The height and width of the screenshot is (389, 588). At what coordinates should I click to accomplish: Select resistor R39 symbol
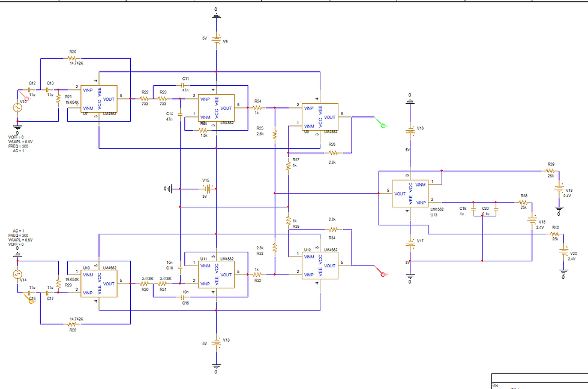(x=551, y=171)
